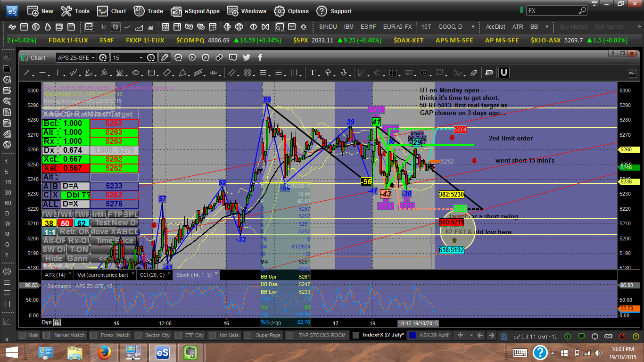Select the horizontal line drawing tool

(x=42, y=73)
